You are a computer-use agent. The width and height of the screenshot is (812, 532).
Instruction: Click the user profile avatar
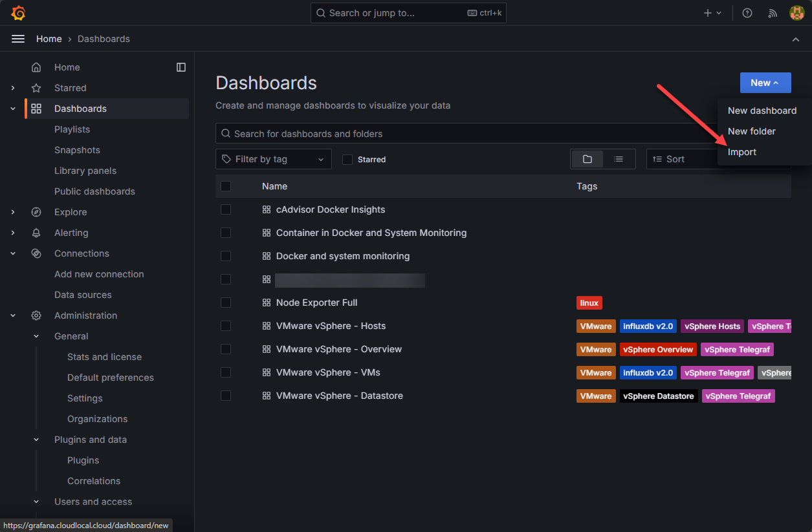pyautogui.click(x=797, y=13)
